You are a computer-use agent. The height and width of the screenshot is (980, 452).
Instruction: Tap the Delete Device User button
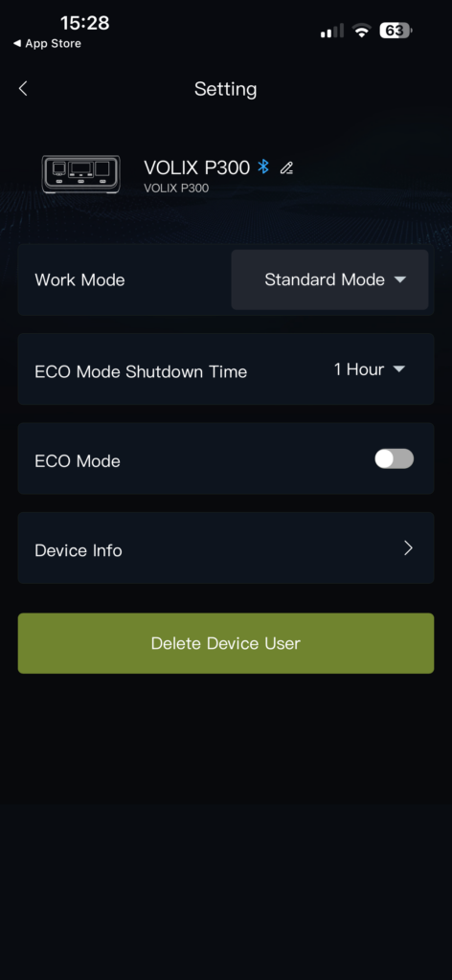click(x=226, y=643)
